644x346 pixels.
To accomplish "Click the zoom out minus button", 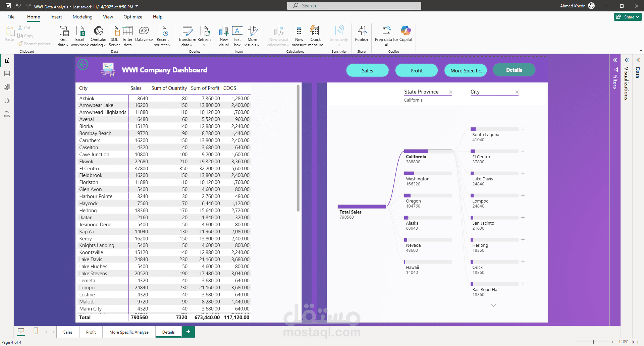I will (x=574, y=342).
